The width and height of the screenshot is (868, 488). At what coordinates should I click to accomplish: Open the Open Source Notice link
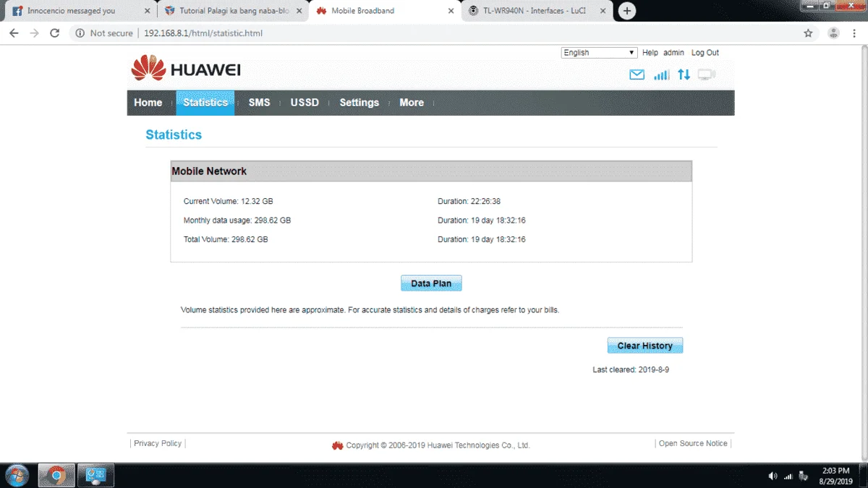[693, 443]
